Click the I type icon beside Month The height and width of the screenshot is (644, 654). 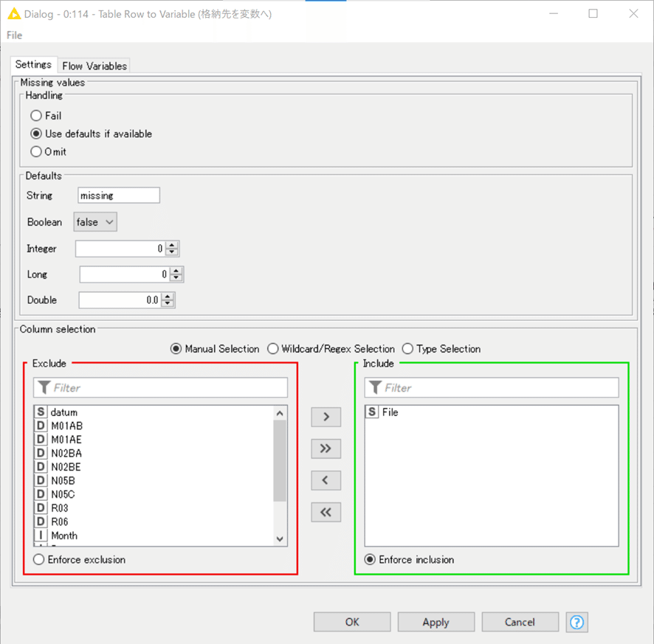tap(41, 536)
